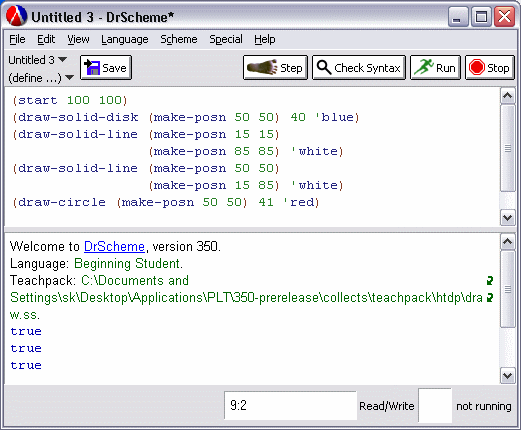
Task: Open the Scheme menu
Action: click(179, 39)
